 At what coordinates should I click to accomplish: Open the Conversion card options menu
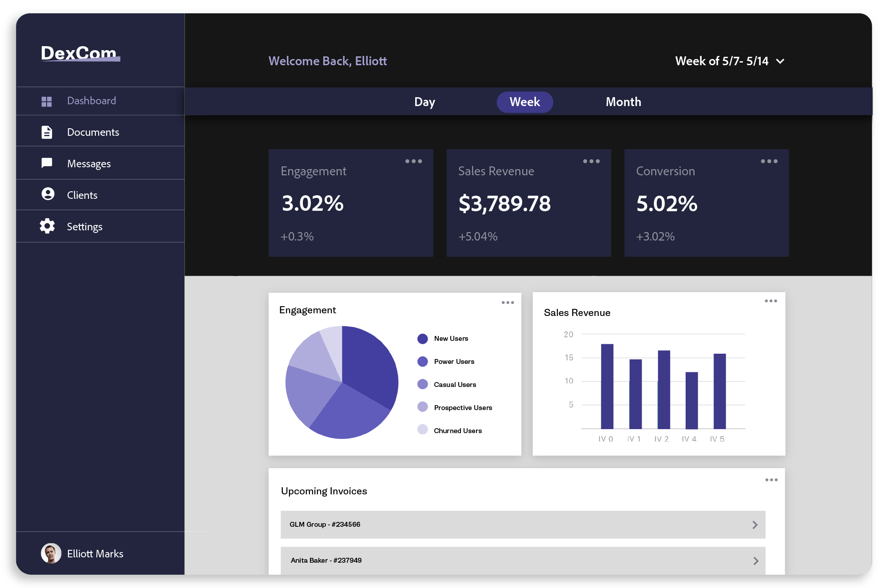(x=769, y=162)
